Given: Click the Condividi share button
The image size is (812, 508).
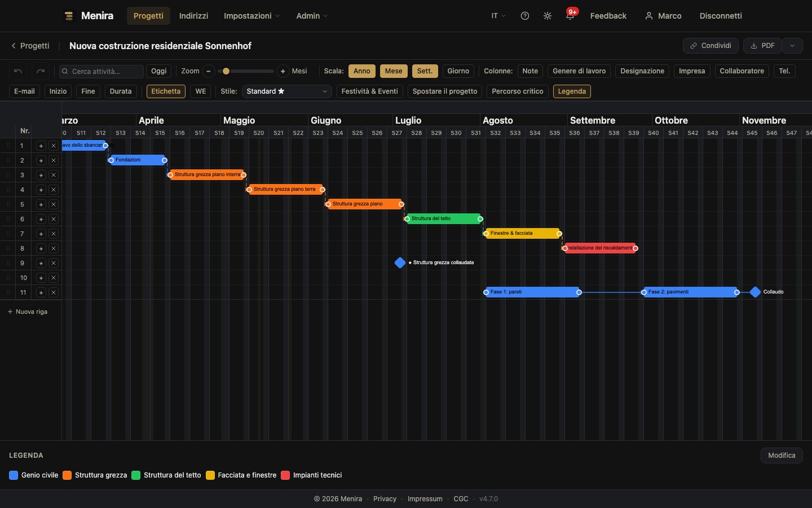Looking at the screenshot, I should pyautogui.click(x=710, y=46).
